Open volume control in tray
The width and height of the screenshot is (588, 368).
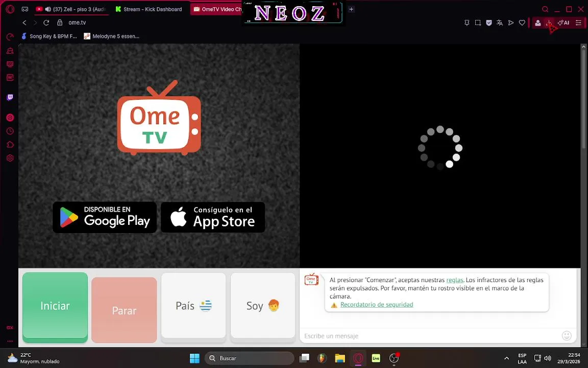coord(548,358)
